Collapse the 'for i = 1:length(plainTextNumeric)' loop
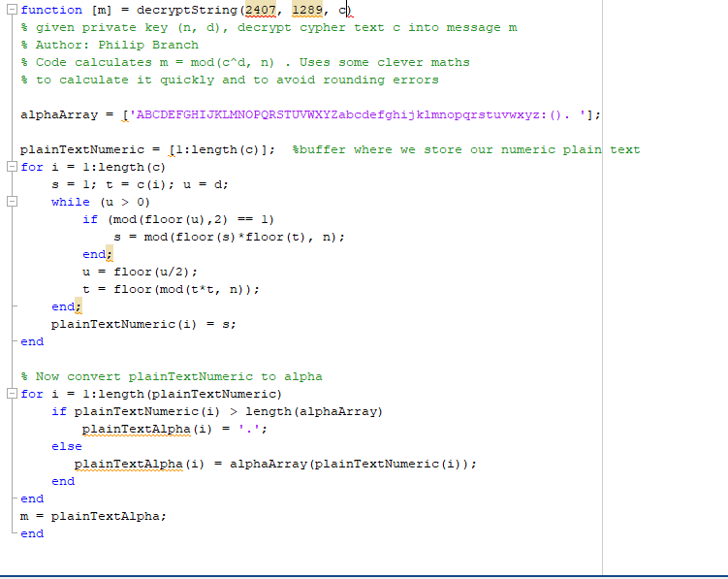The width and height of the screenshot is (728, 579). coord(12,394)
